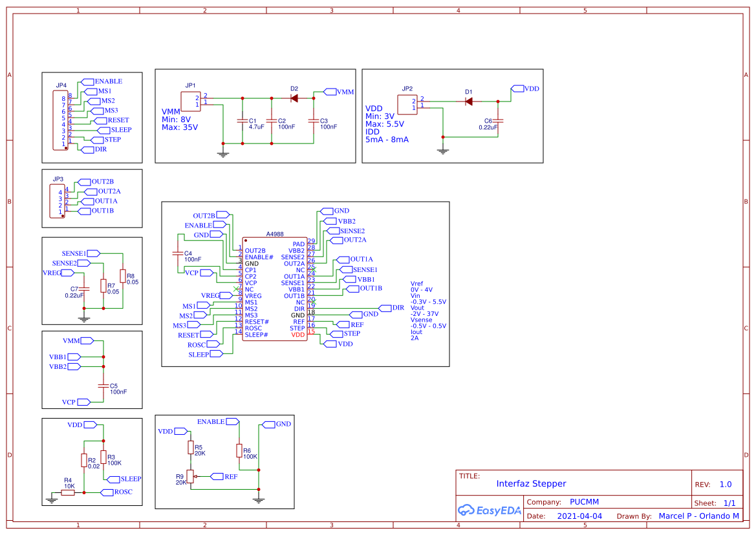Click the VBB1 net flag in VMM box
This screenshot has width=756, height=535.
point(65,357)
